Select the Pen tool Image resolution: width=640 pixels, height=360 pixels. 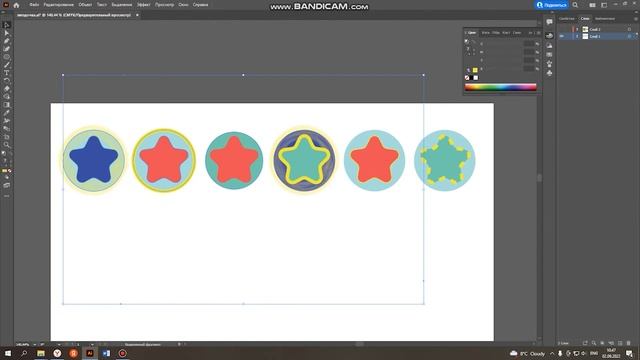[7, 41]
